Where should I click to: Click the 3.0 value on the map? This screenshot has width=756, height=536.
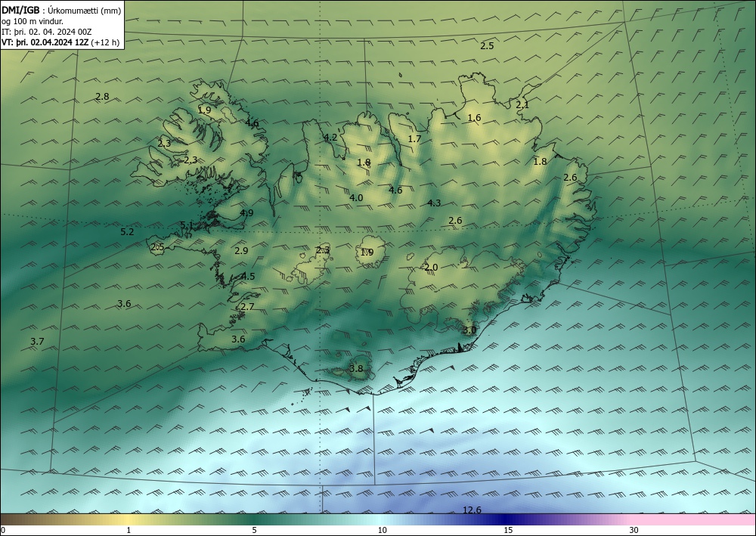[x=469, y=330]
